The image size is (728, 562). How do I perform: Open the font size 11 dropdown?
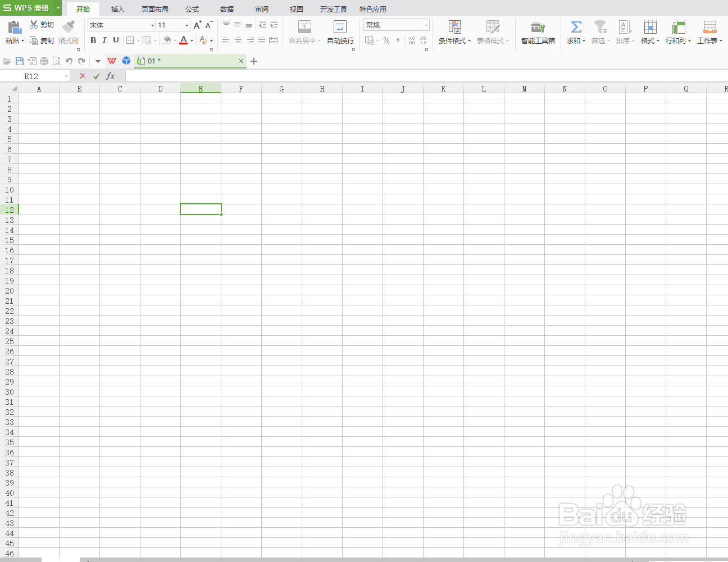click(187, 25)
